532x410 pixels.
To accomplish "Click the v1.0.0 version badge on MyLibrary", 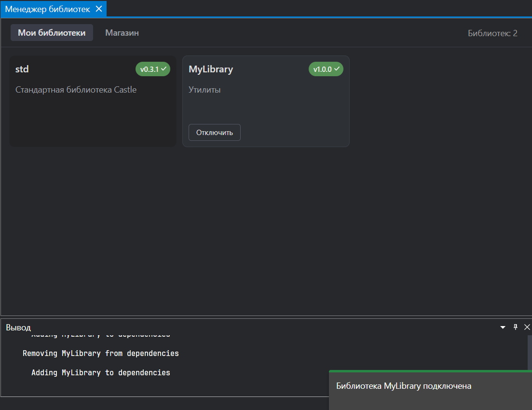I will click(x=326, y=69).
